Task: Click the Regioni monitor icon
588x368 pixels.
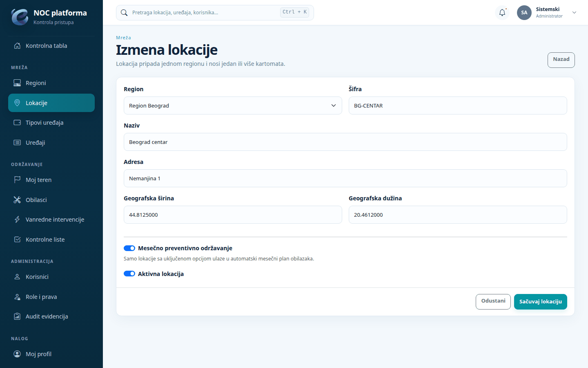Action: click(x=17, y=83)
